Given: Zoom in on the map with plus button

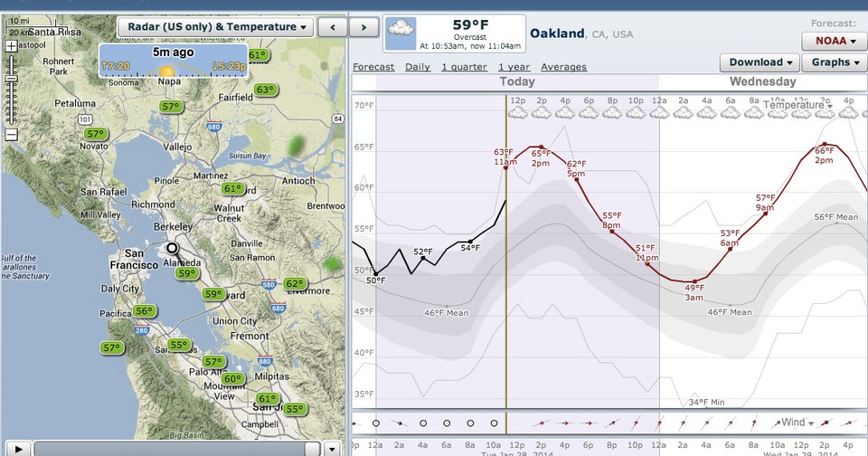Looking at the screenshot, I should coord(11,44).
